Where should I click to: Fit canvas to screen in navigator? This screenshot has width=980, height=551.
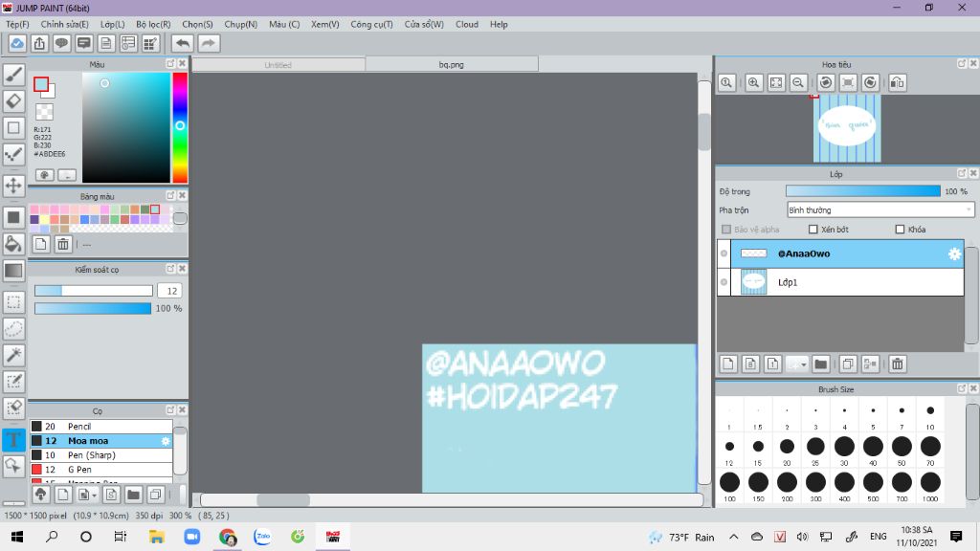[x=776, y=82]
